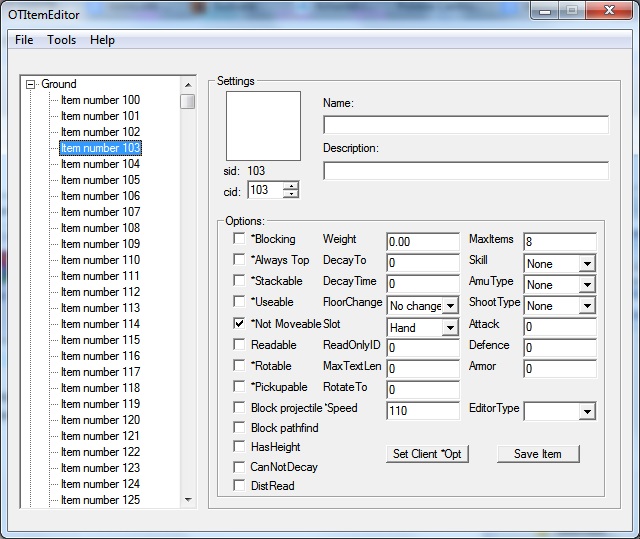Close the OTItemEditor window
640x539 pixels.
[x=609, y=11]
